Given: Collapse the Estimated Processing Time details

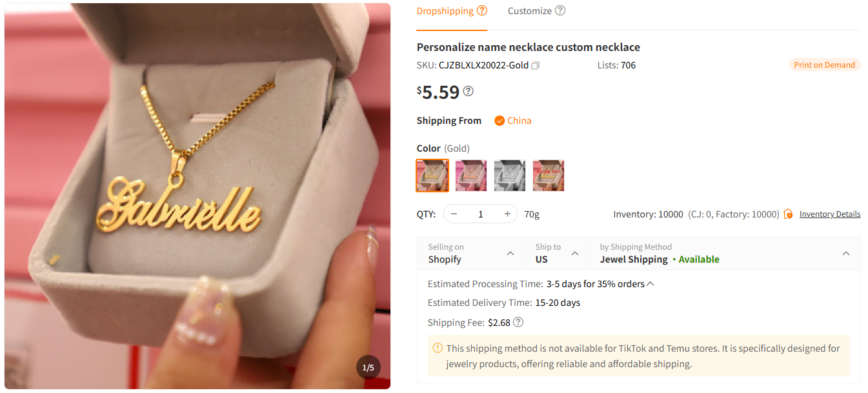Looking at the screenshot, I should point(649,283).
